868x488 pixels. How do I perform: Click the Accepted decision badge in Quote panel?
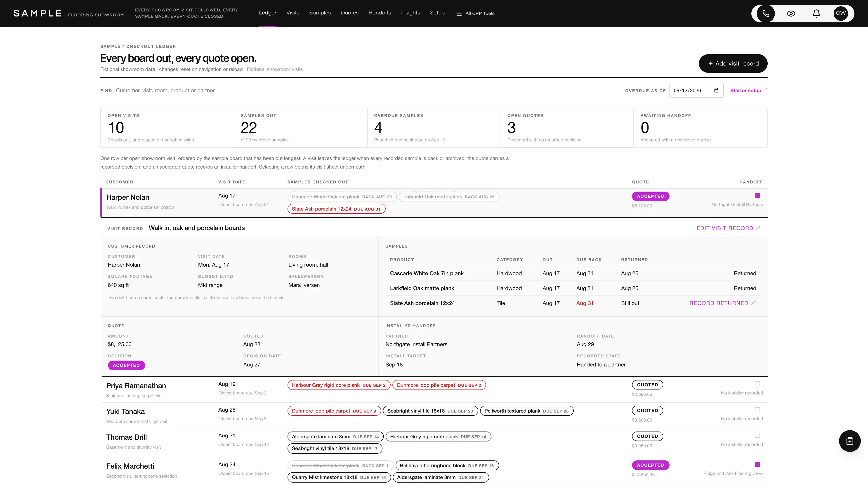(x=126, y=365)
